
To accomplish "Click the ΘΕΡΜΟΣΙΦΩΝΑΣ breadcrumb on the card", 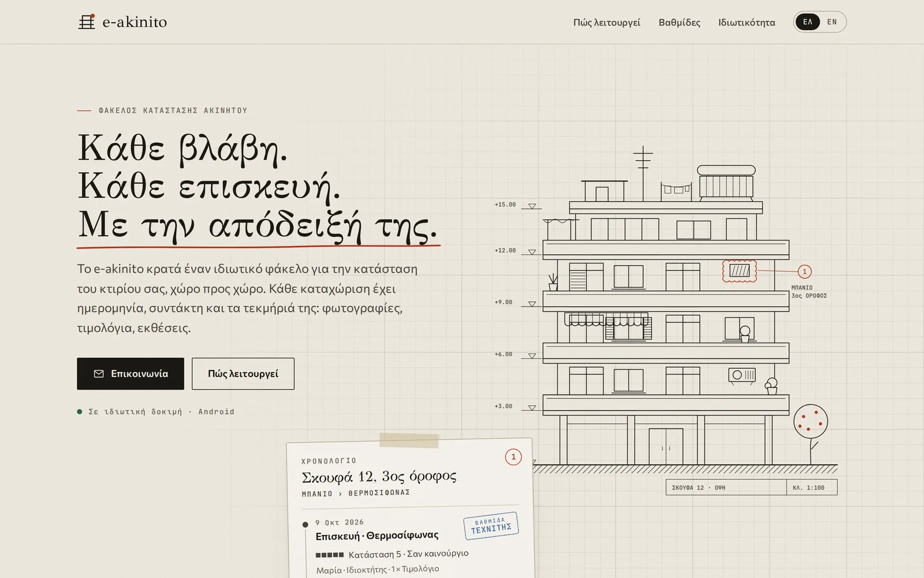I will click(x=379, y=492).
